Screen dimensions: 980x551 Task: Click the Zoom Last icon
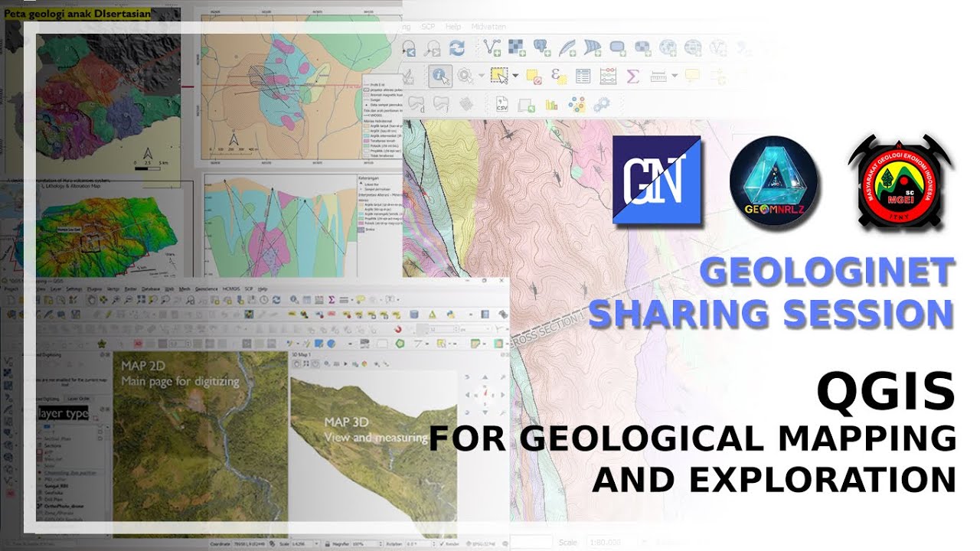409,47
